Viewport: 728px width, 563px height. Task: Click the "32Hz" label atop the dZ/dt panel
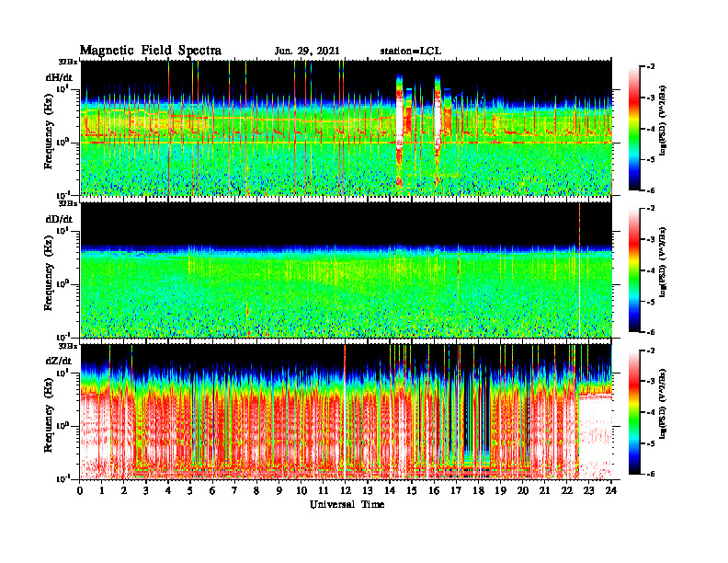tap(68, 346)
